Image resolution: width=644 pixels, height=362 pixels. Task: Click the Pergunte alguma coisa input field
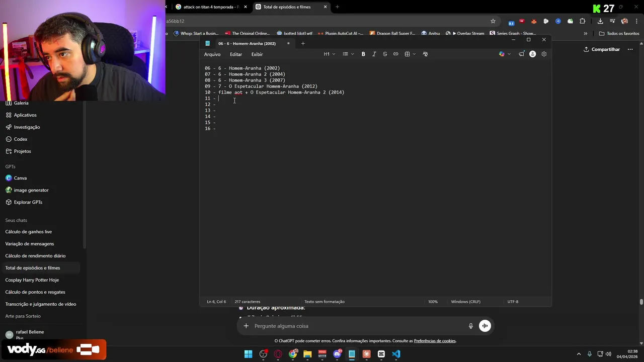tap(357, 326)
